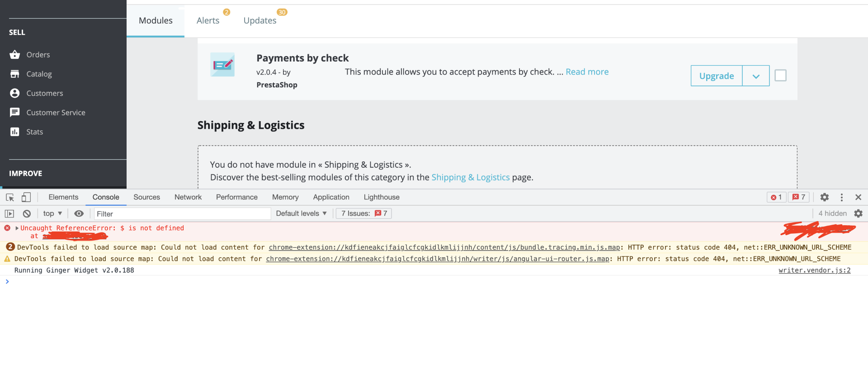Click the console Filter input field

coord(182,214)
